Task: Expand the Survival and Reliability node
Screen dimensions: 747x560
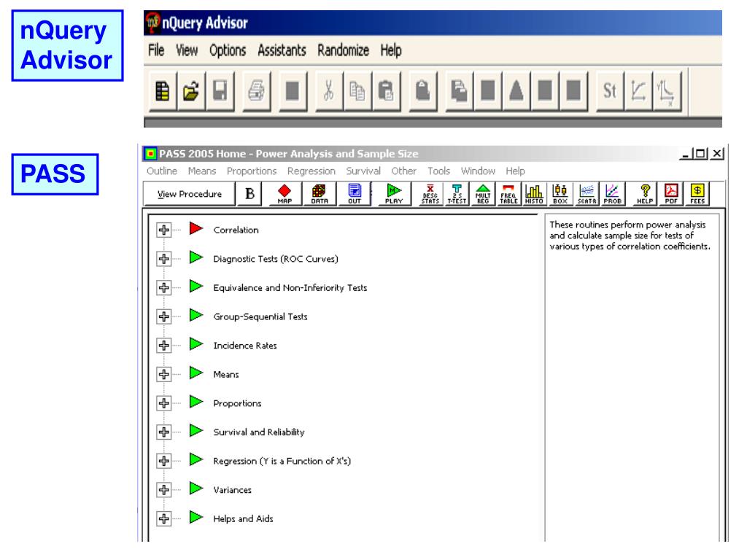Action: pyautogui.click(x=164, y=432)
